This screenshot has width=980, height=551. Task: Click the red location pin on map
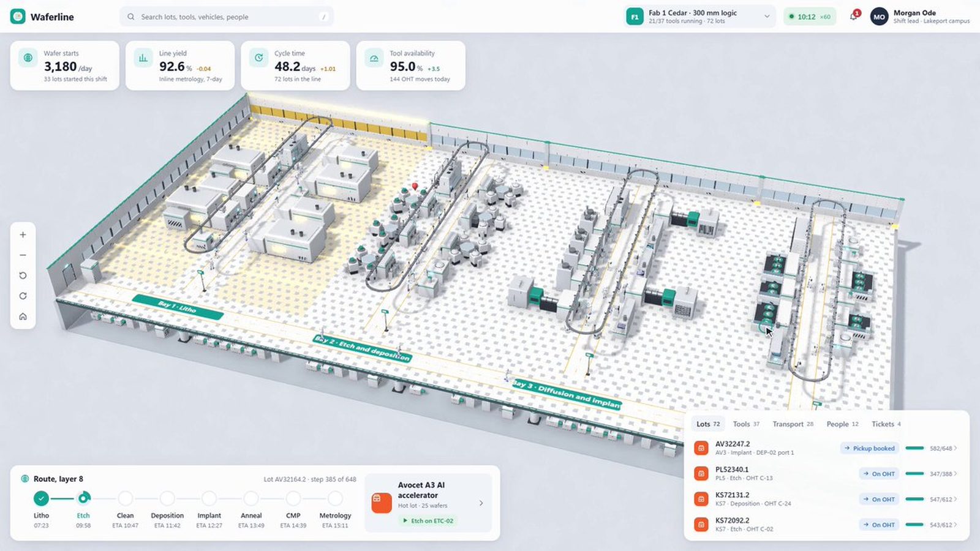coord(415,186)
